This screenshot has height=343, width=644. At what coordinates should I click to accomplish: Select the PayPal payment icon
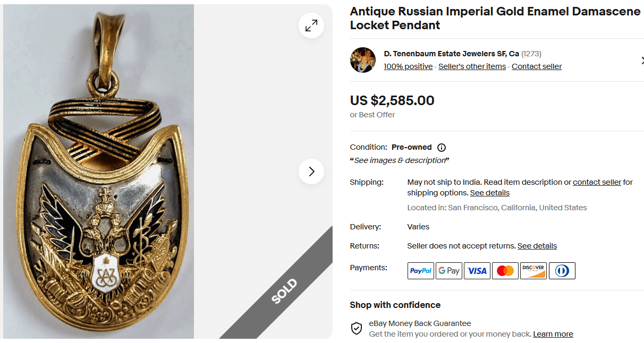420,270
